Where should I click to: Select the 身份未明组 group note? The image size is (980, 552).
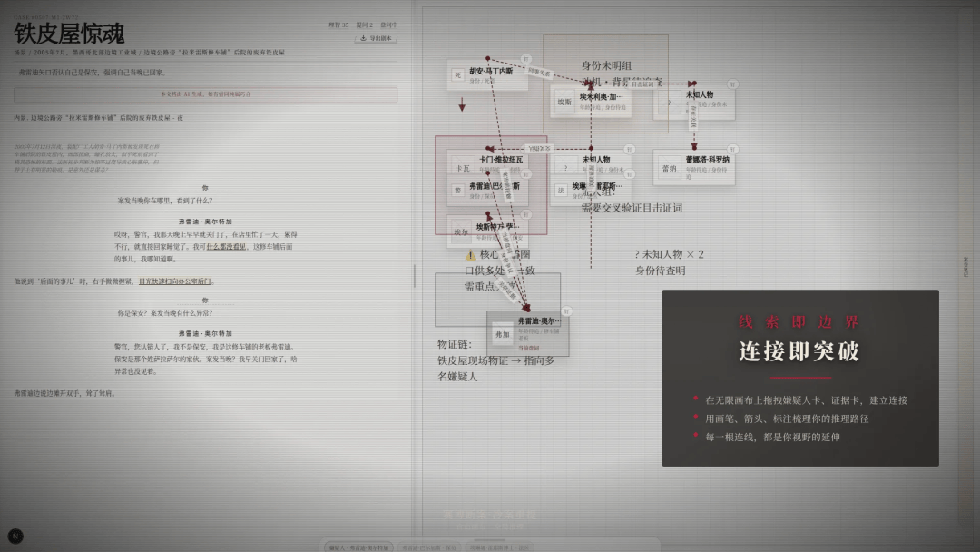pyautogui.click(x=606, y=65)
